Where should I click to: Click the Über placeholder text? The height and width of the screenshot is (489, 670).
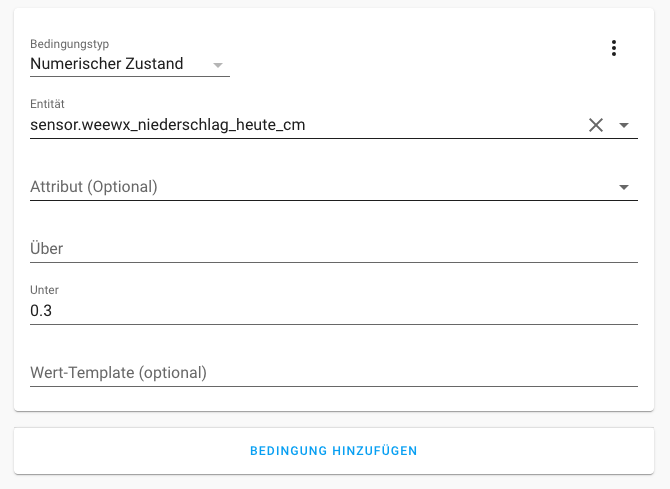tap(47, 249)
